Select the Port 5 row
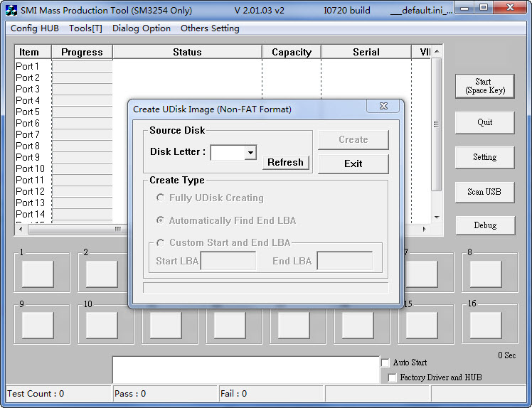The height and width of the screenshot is (408, 532). [28, 112]
